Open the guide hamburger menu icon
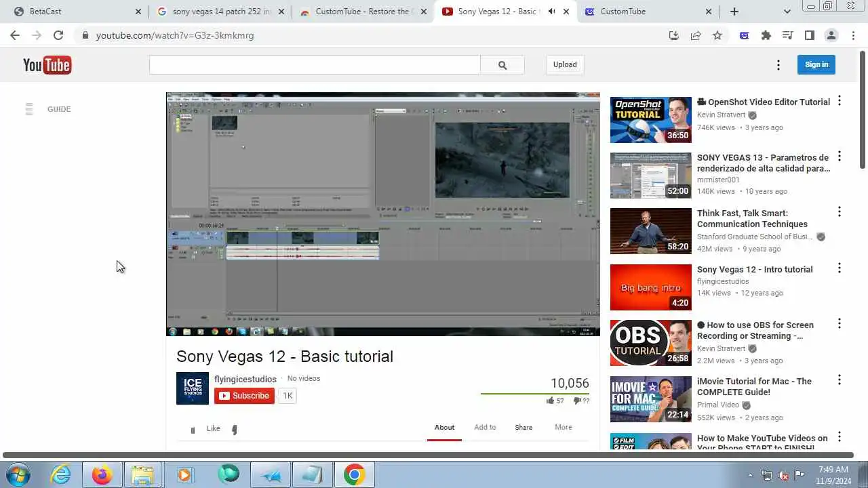This screenshot has width=868, height=488. point(29,109)
